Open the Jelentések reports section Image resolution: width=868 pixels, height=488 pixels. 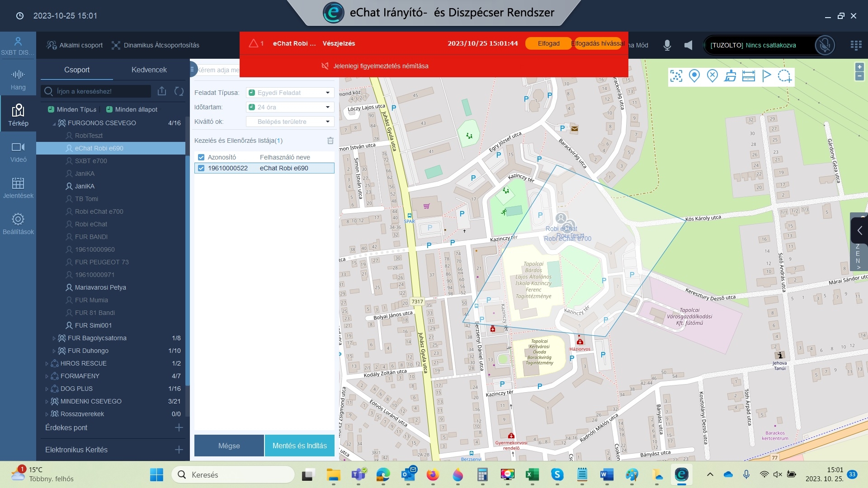tap(18, 188)
